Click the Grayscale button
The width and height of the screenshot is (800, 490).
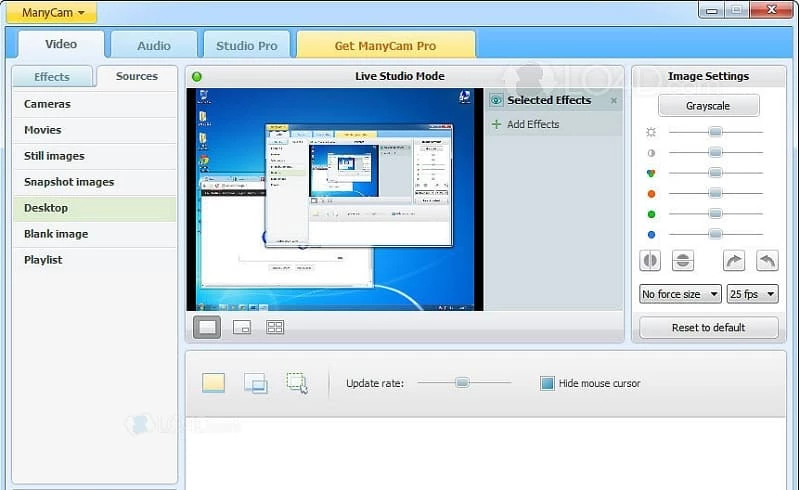pyautogui.click(x=708, y=106)
